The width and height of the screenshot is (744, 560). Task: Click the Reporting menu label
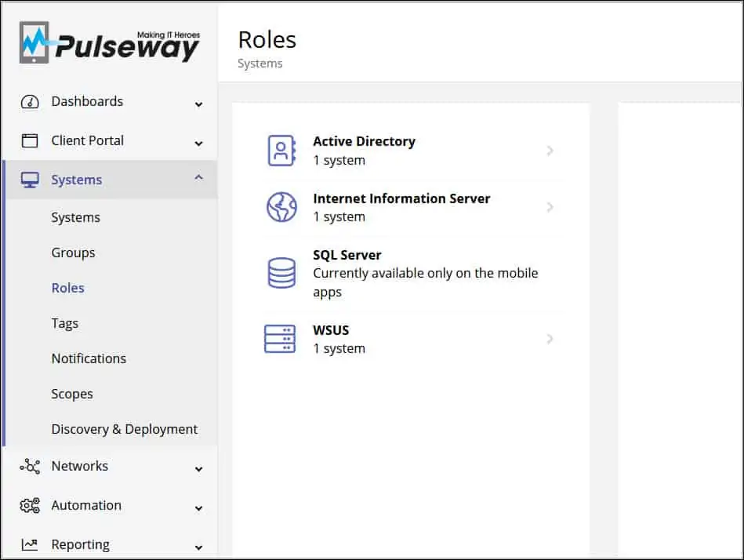pyautogui.click(x=80, y=544)
